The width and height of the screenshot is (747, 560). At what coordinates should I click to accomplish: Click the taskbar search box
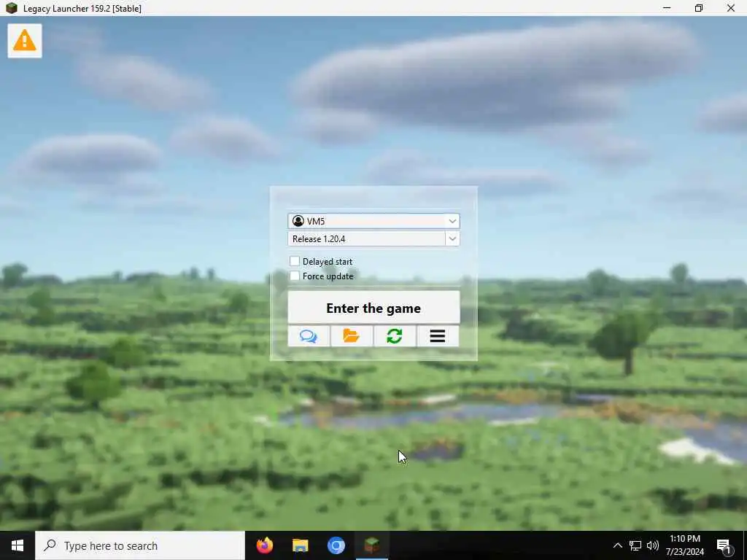(x=140, y=545)
